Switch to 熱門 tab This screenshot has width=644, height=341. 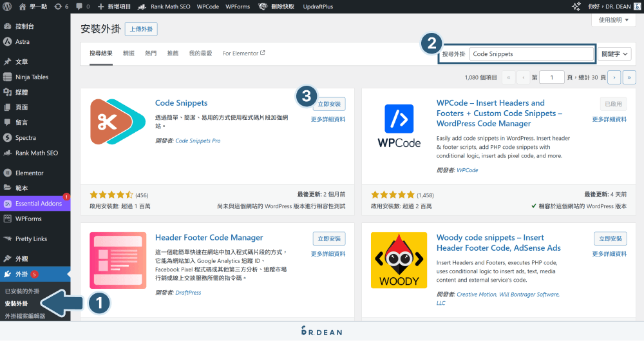(x=151, y=54)
